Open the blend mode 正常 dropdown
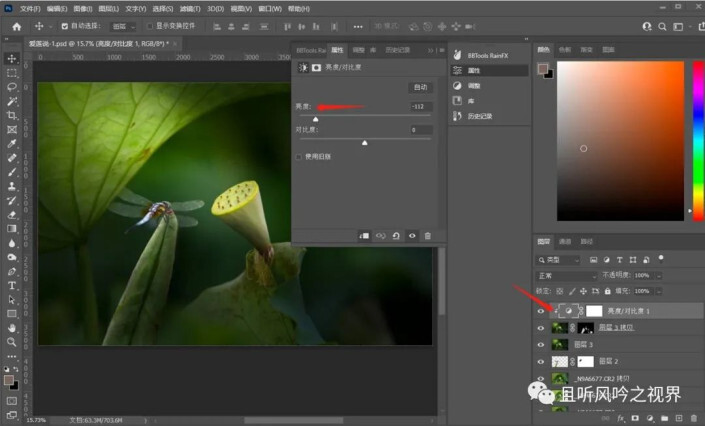 point(565,275)
